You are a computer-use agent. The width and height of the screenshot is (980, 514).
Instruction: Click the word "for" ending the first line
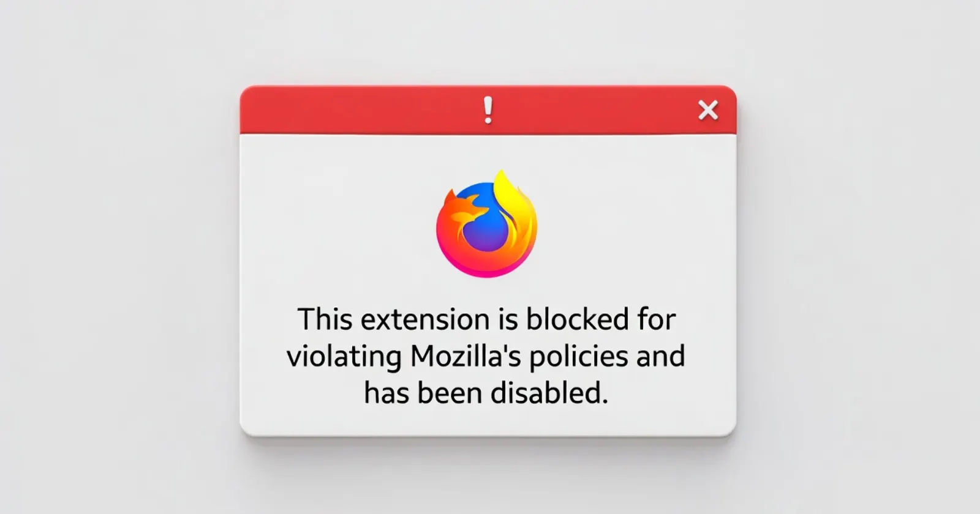click(x=657, y=319)
